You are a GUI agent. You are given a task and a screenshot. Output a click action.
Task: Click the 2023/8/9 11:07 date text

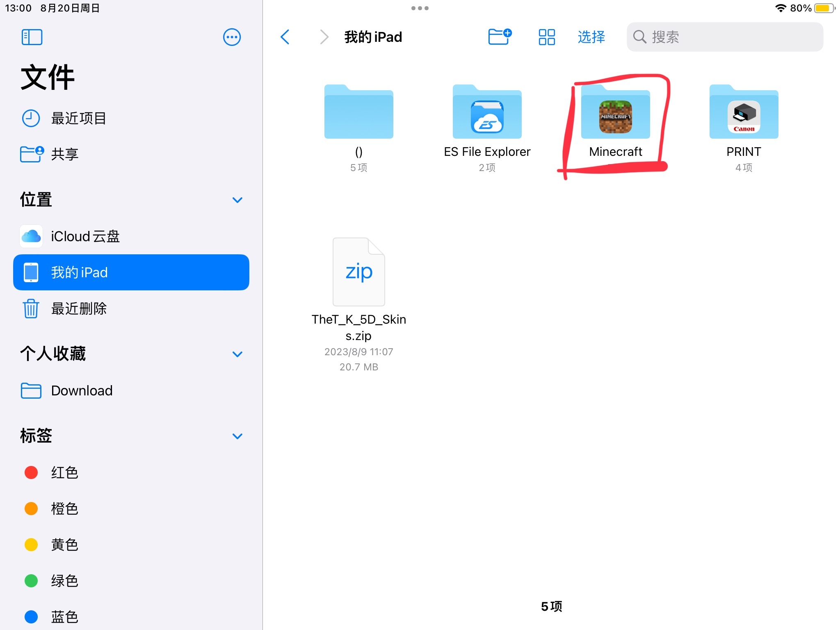(x=358, y=352)
